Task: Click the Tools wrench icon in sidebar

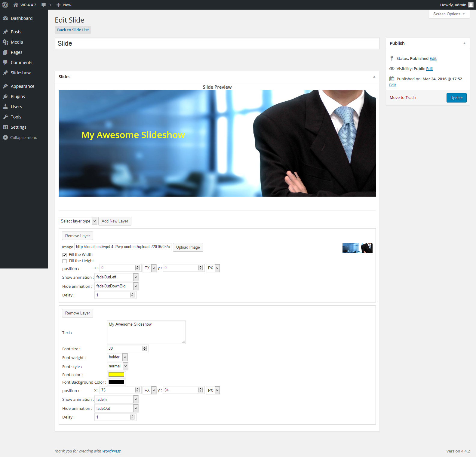Action: 5,117
